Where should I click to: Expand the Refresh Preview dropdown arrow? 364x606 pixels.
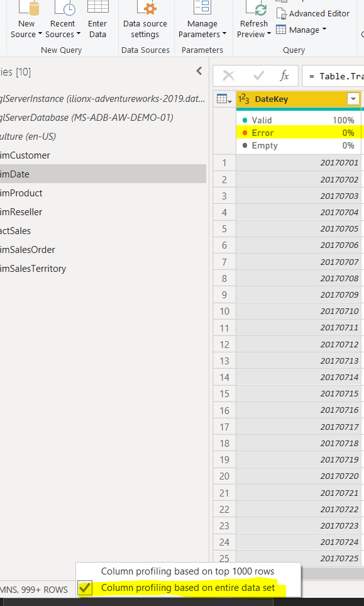269,33
